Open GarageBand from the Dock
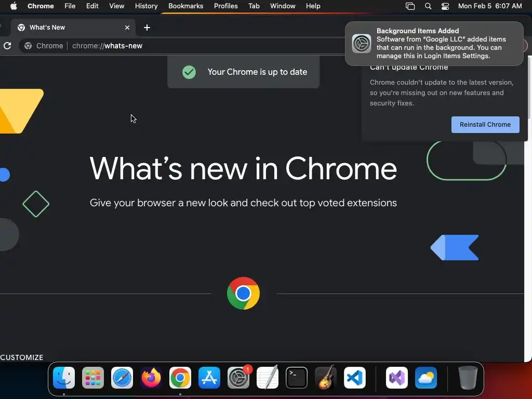This screenshot has height=399, width=532. point(326,378)
